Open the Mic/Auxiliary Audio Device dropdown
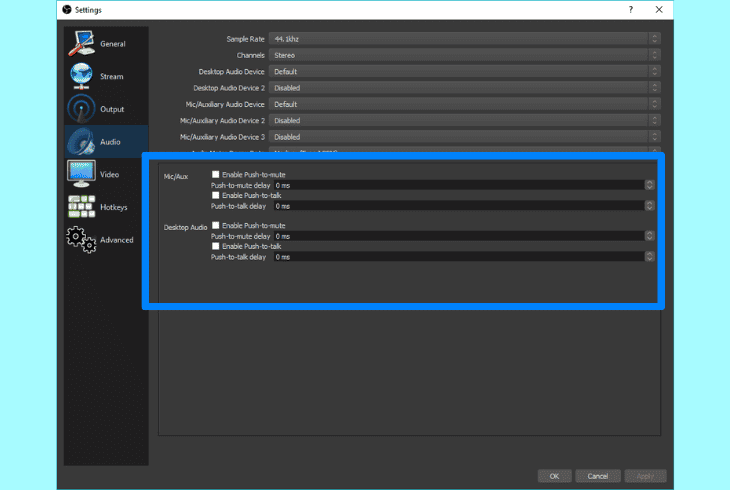This screenshot has height=490, width=730. [465, 104]
